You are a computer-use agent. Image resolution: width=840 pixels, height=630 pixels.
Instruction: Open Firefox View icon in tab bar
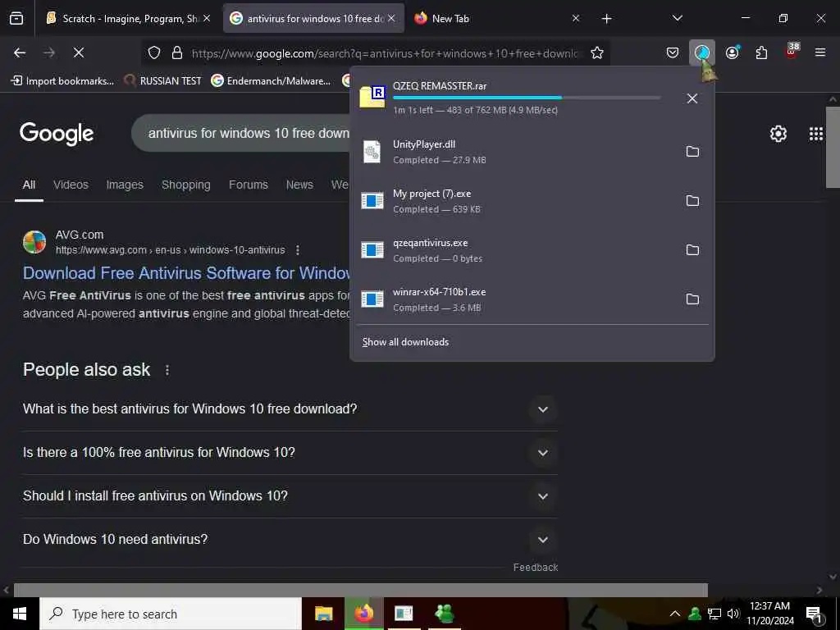(x=16, y=18)
